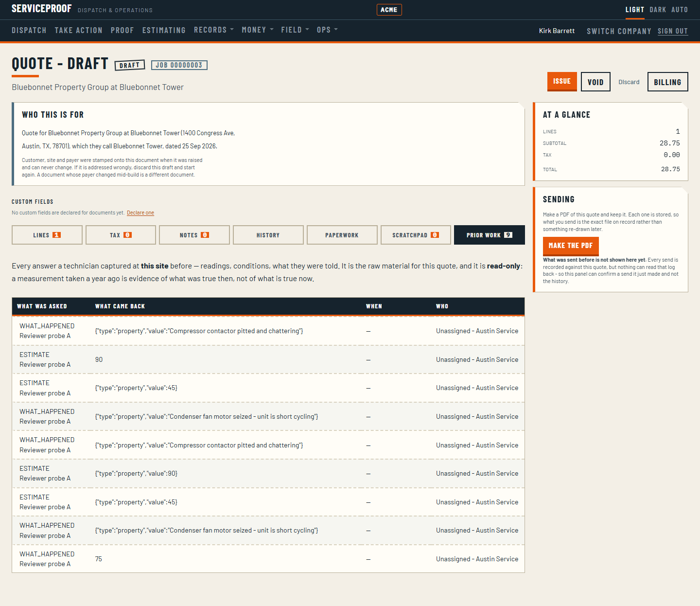700x606 pixels.
Task: Expand the Records dropdown
Action: tap(214, 30)
